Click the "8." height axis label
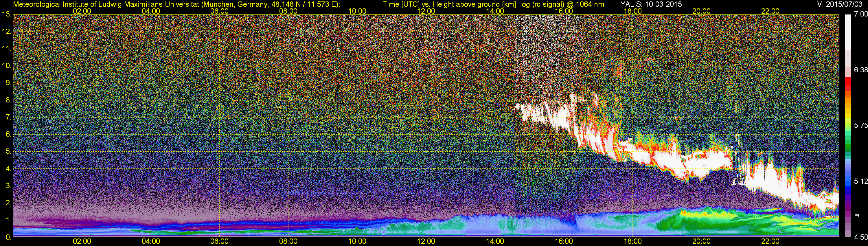The height and width of the screenshot is (246, 868). pos(8,100)
